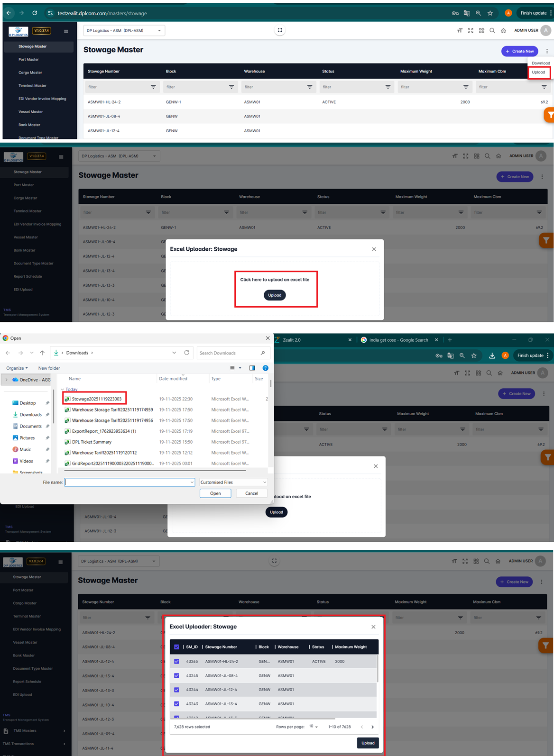Choose Upload from the three-dot menu
This screenshot has width=554, height=756.
point(538,72)
